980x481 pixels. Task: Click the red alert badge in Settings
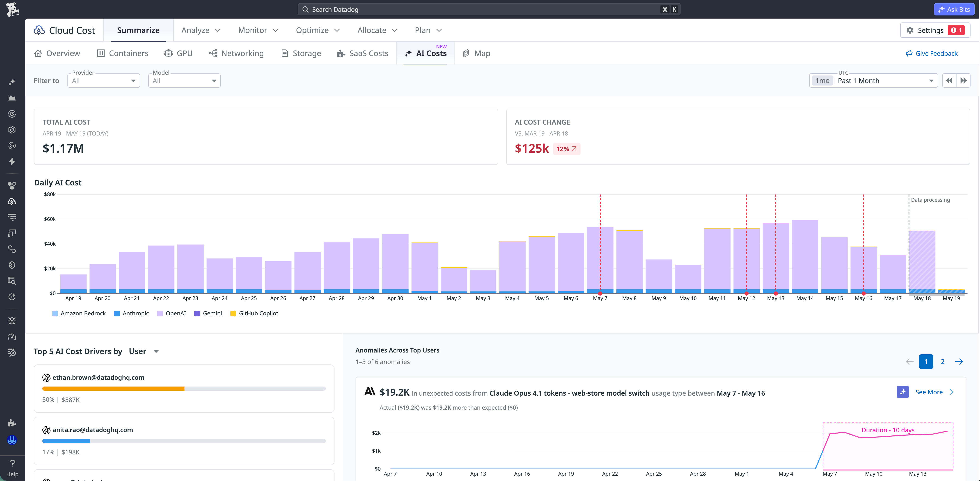click(x=956, y=30)
